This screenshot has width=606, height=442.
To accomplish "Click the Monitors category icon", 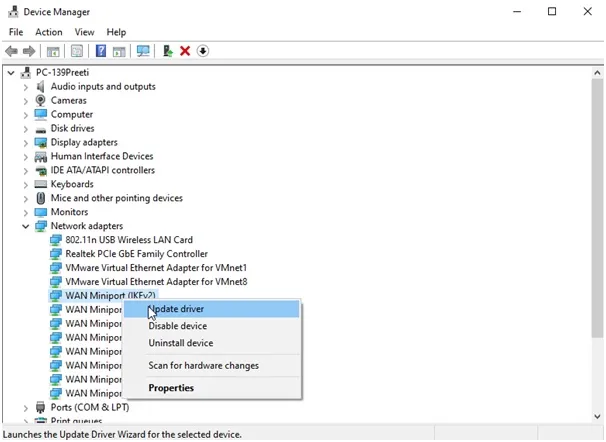I will (41, 212).
